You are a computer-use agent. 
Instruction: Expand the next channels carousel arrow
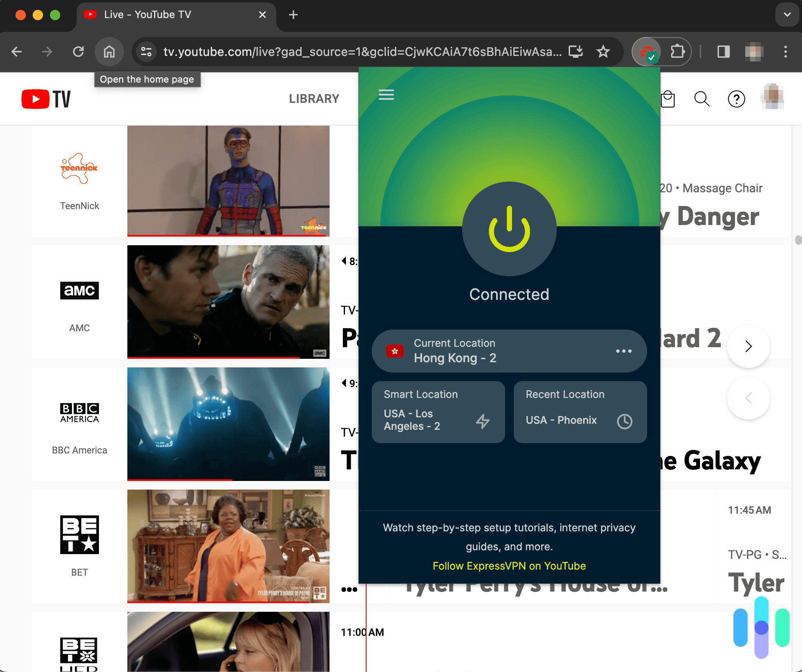pos(749,346)
